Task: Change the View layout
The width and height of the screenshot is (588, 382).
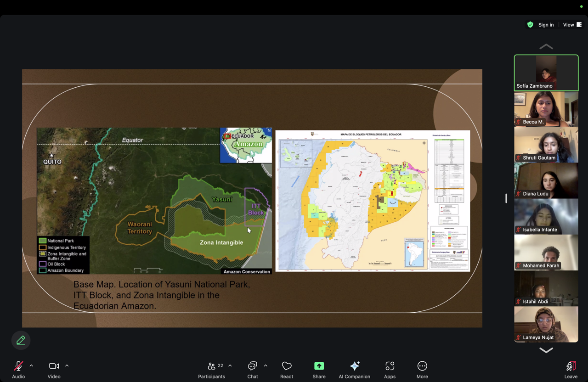Action: pos(572,25)
